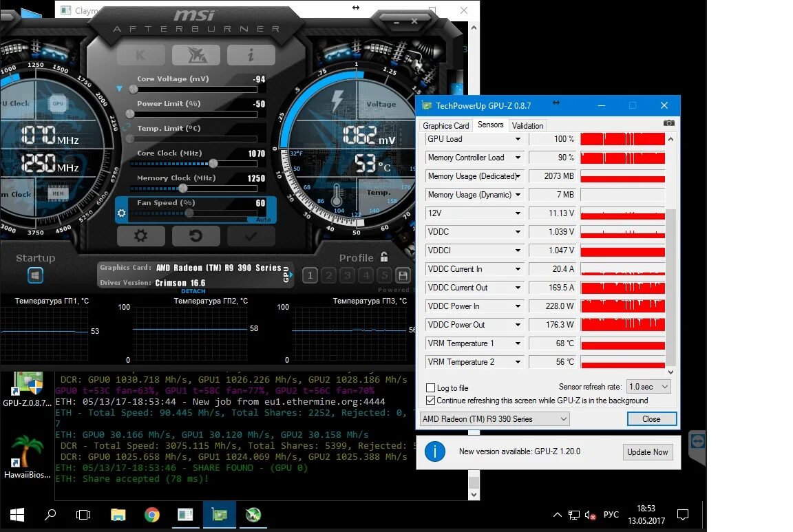Toggle fan speed Auto mode

pyautogui.click(x=263, y=220)
